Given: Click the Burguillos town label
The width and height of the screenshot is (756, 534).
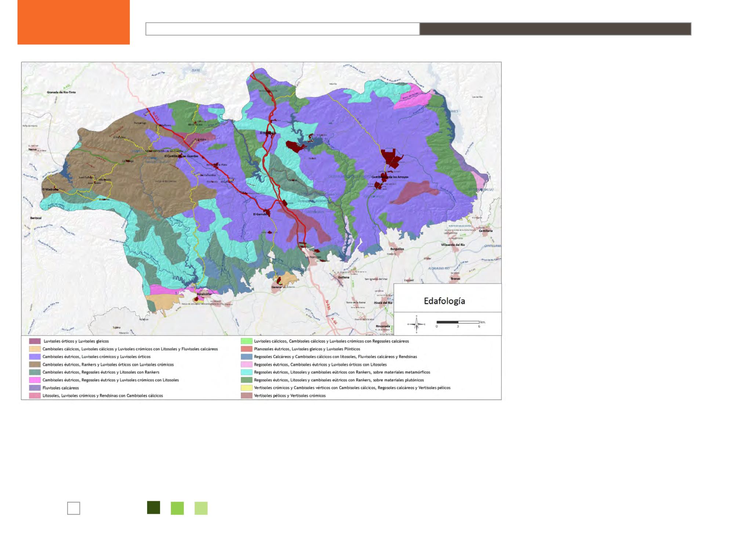Looking at the screenshot, I should (397, 249).
